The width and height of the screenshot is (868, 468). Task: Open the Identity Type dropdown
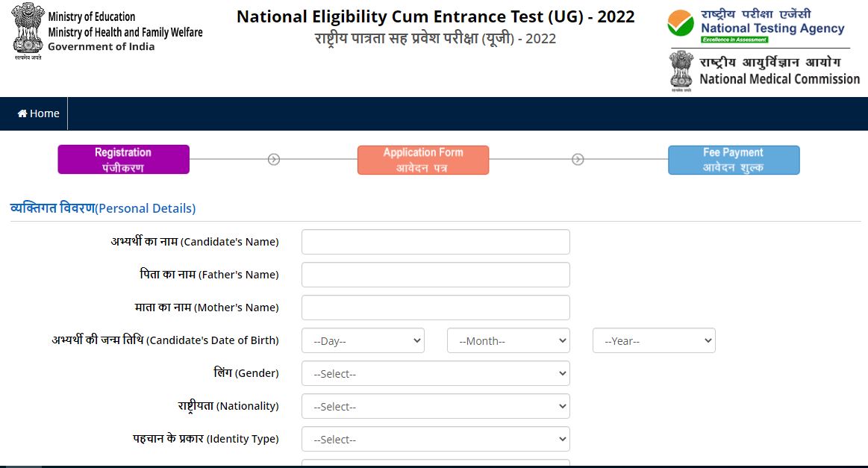click(435, 439)
